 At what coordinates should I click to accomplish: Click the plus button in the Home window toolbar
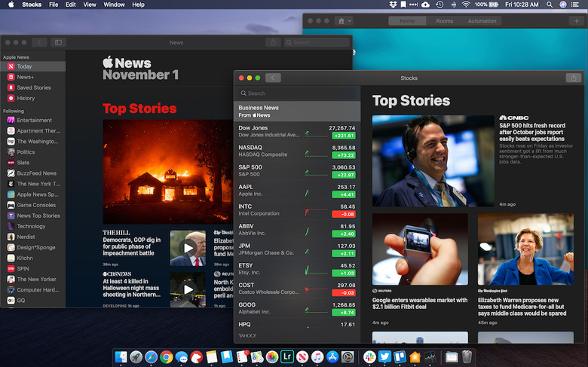click(577, 21)
